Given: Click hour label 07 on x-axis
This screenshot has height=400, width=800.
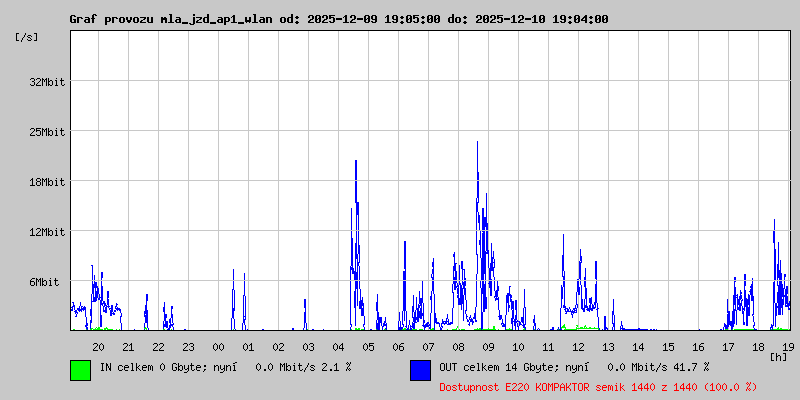Looking at the screenshot, I should (428, 347).
